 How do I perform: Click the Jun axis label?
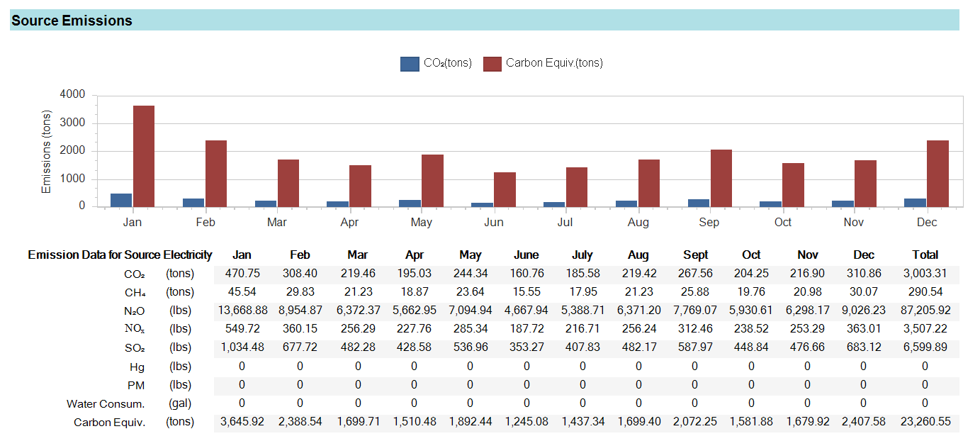(494, 221)
